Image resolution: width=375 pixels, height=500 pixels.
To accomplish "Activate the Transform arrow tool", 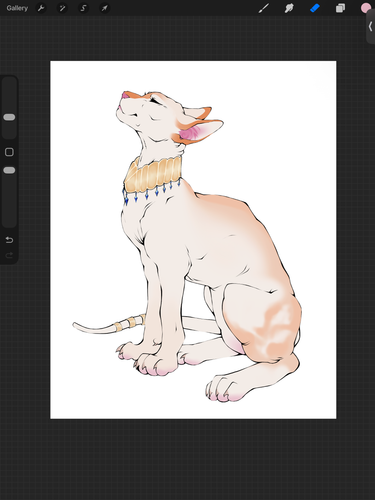I will (105, 8).
